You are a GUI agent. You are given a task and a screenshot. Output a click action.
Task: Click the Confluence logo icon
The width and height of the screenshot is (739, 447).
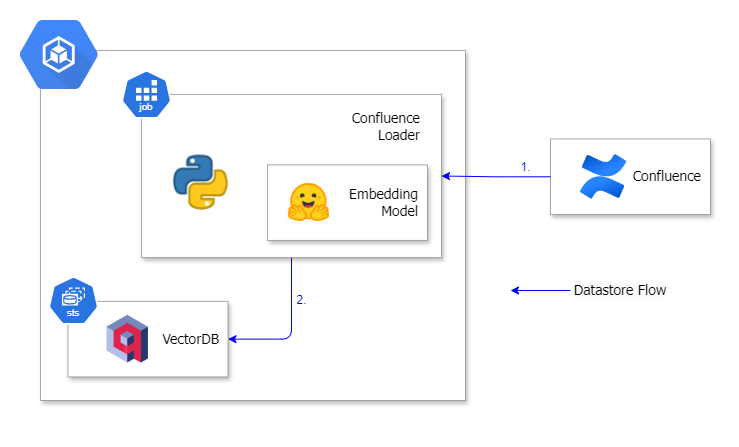(x=603, y=176)
